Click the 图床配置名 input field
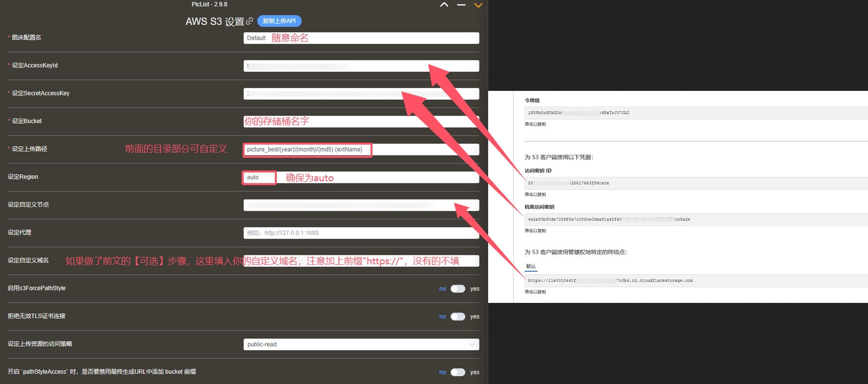 (x=361, y=38)
